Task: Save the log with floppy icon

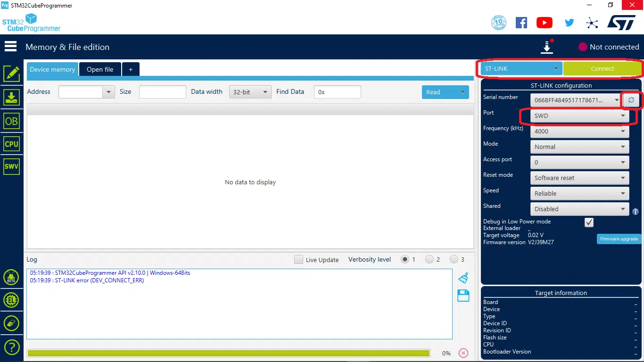Action: [x=463, y=296]
